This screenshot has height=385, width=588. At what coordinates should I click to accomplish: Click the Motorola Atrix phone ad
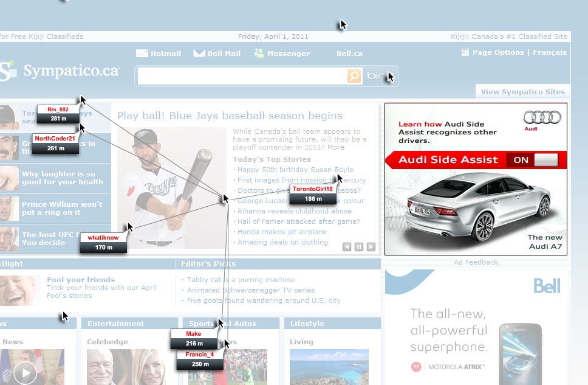point(520,353)
